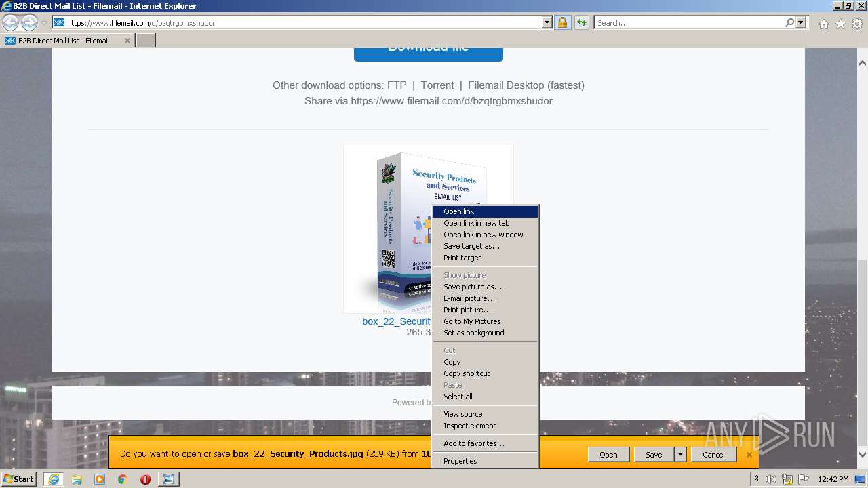Click the Download file button
Screen dimensions: 868x488
[429, 54]
